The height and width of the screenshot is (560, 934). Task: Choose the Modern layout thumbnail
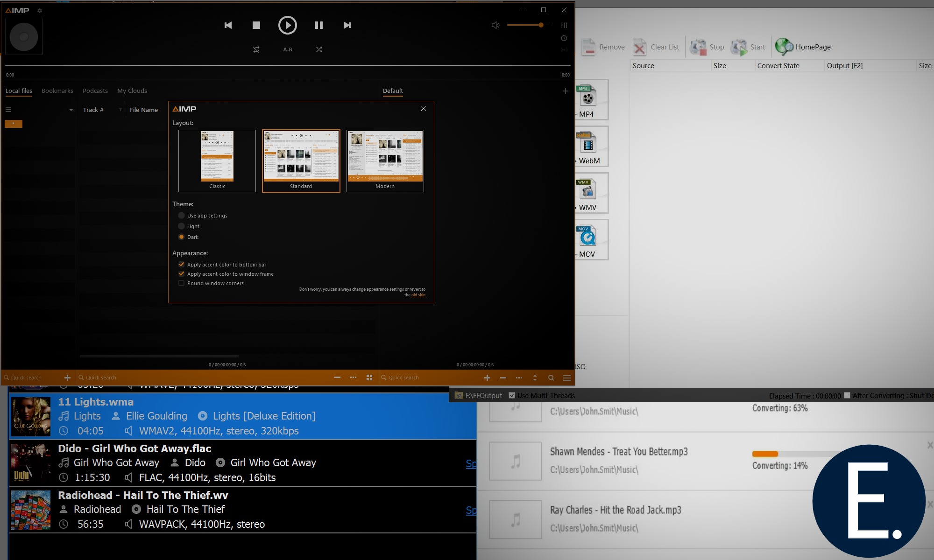click(385, 161)
